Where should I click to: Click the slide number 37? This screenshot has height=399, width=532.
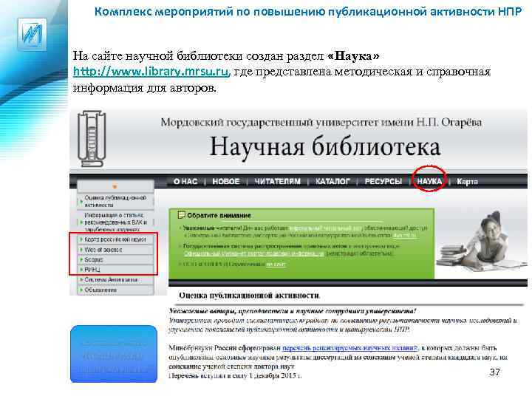494,372
